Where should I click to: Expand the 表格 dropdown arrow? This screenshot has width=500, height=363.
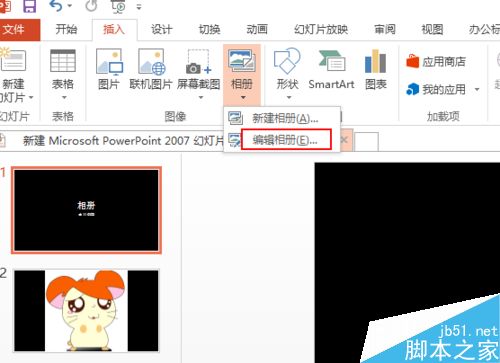point(64,98)
